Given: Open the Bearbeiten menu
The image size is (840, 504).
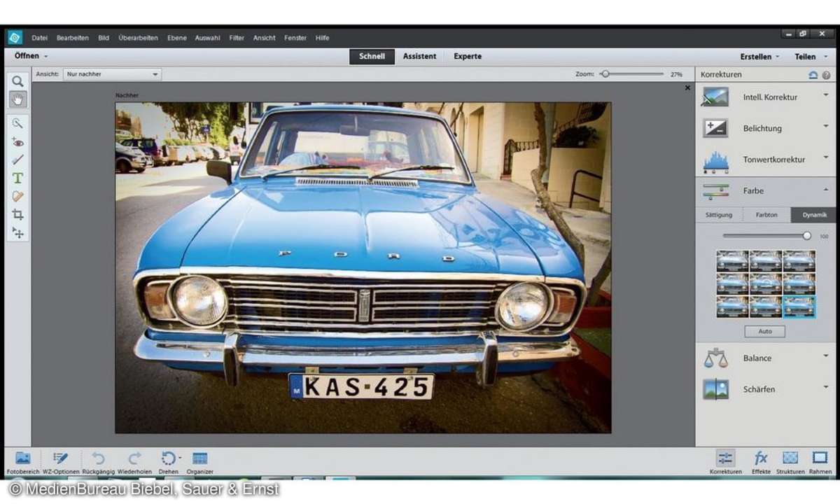Looking at the screenshot, I should coord(73,38).
